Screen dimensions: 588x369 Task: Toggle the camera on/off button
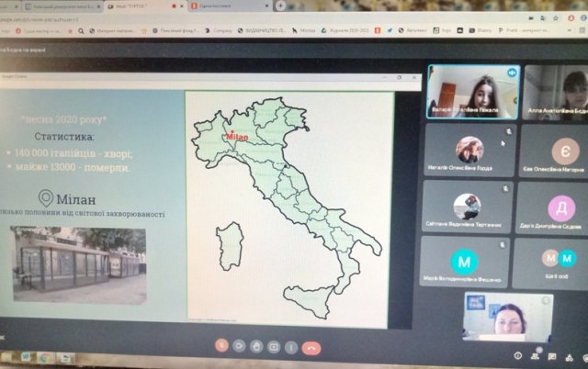click(239, 346)
